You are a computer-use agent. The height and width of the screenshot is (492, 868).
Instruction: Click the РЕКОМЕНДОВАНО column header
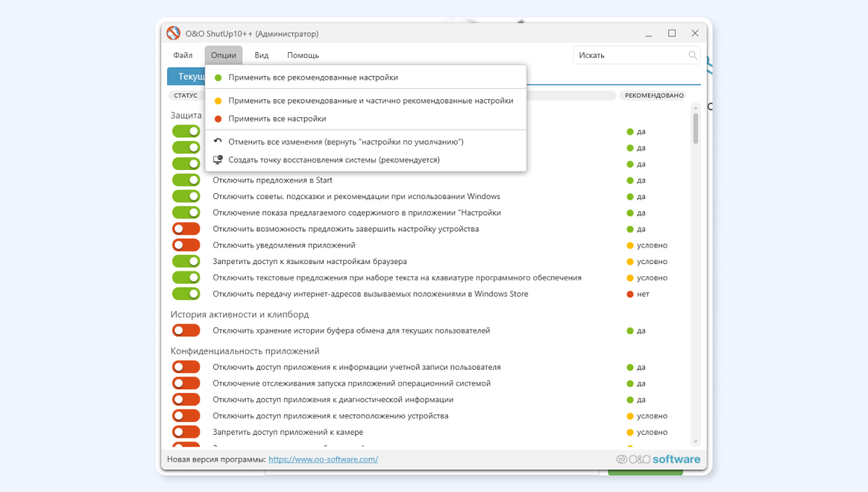[655, 96]
